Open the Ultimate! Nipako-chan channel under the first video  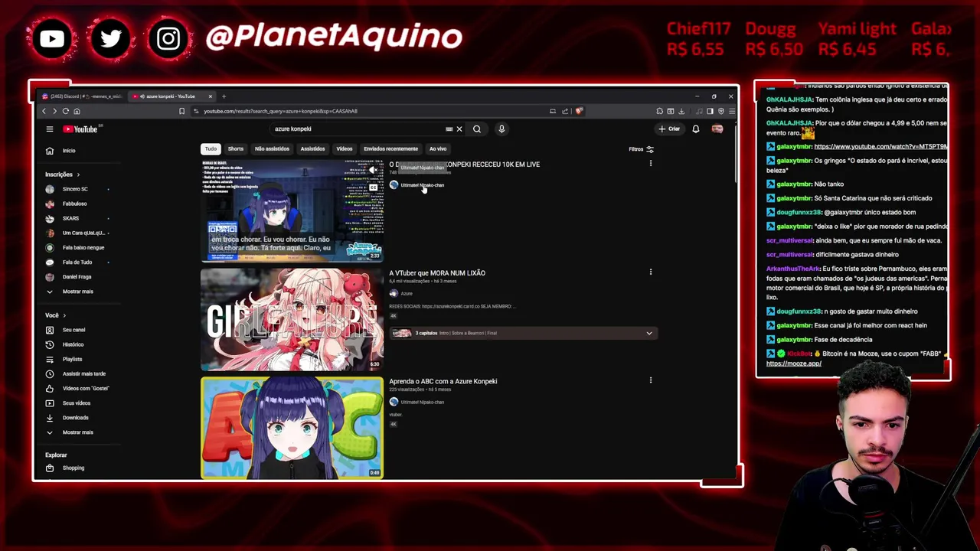click(416, 185)
